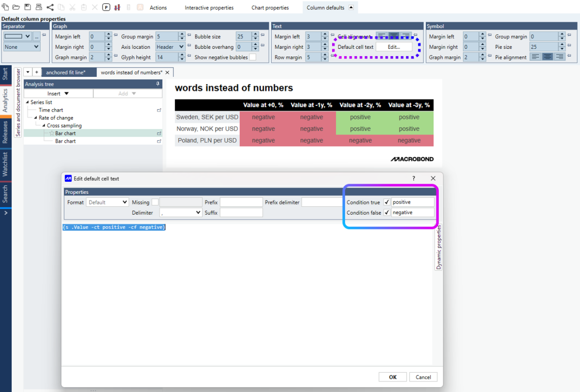Open Time chart in separate window icon
The height and width of the screenshot is (392, 580).
[159, 110]
